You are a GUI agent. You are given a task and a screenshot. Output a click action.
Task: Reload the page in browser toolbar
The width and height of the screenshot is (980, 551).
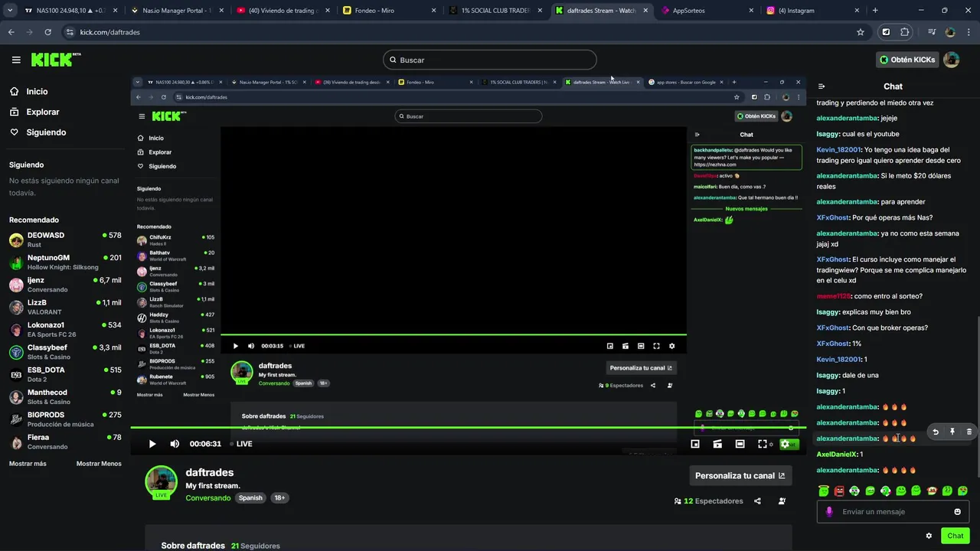click(47, 32)
